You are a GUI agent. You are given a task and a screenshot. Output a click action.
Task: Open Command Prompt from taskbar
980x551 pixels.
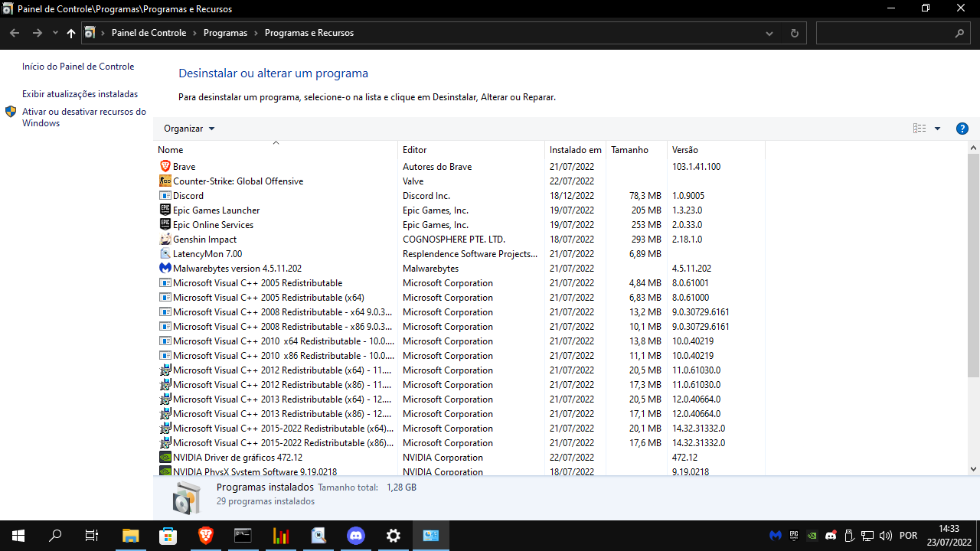243,536
